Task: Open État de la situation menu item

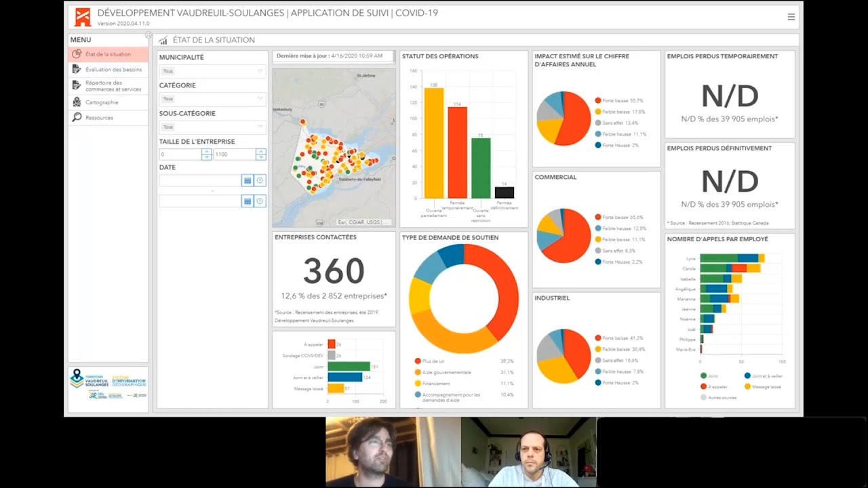Action: (108, 54)
